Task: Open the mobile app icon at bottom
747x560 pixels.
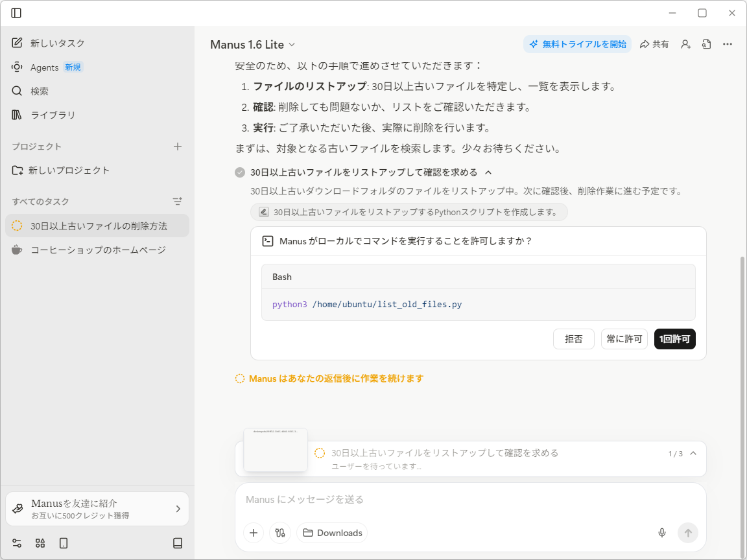Action: tap(63, 543)
